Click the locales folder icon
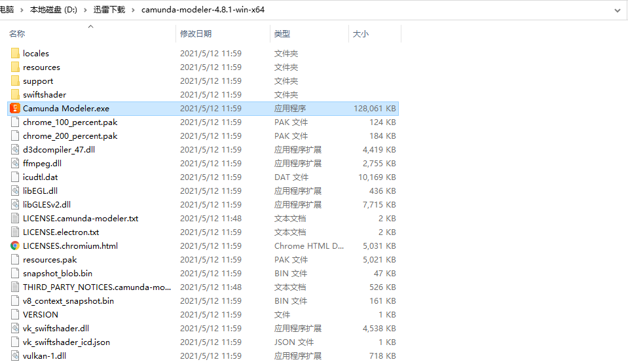The height and width of the screenshot is (364, 628). point(15,53)
